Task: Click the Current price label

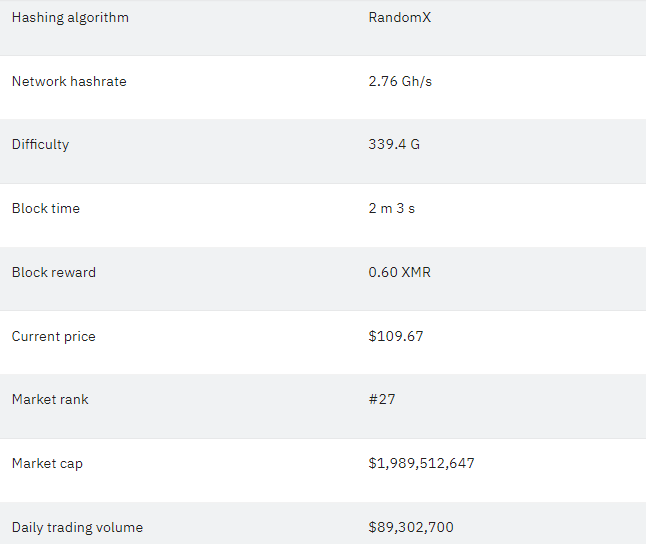Action: pos(54,336)
